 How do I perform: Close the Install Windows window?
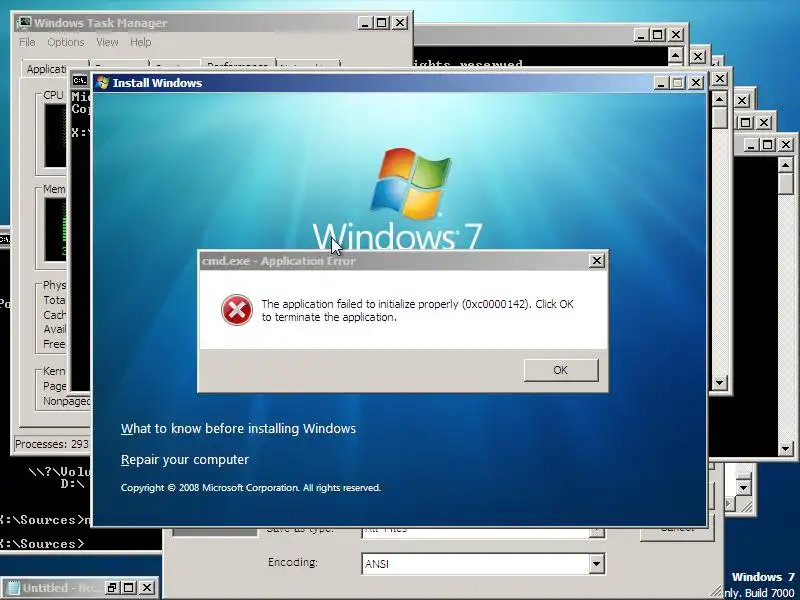[x=695, y=83]
